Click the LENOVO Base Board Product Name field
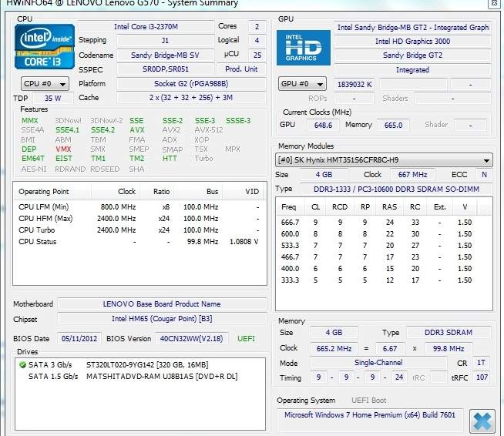The height and width of the screenshot is (436, 504). (x=162, y=304)
